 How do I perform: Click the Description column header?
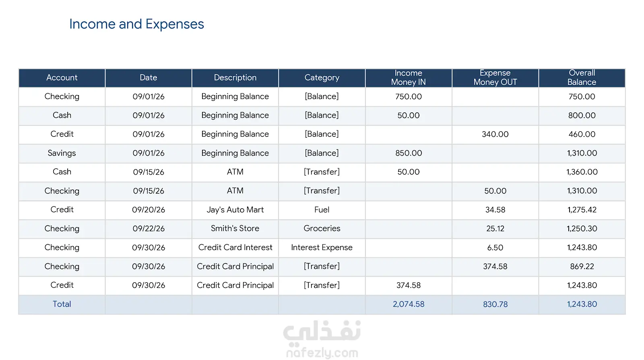click(x=235, y=78)
